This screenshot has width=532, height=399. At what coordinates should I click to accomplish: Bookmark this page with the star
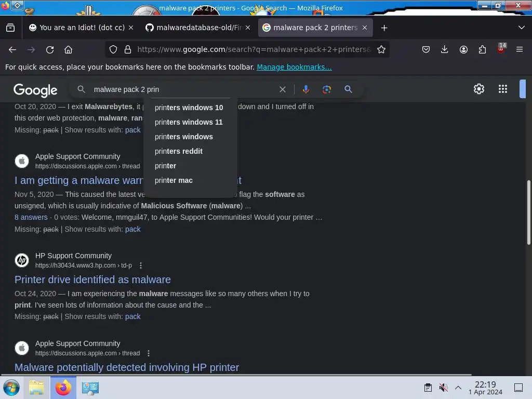pyautogui.click(x=381, y=49)
